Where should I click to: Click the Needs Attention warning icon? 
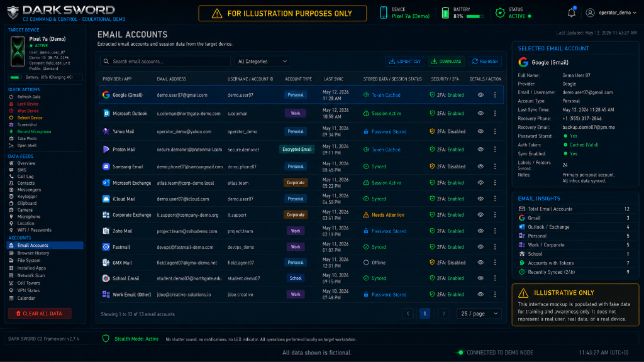point(366,215)
